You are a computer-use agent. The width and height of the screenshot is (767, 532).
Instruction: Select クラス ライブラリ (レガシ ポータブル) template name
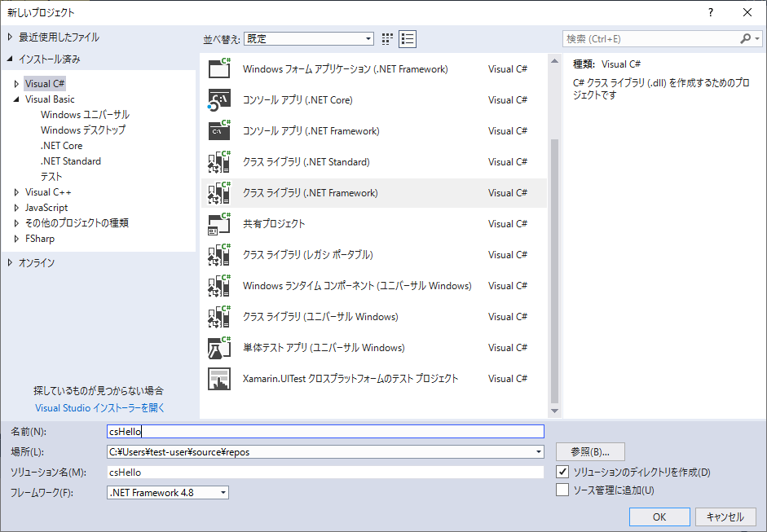point(307,255)
